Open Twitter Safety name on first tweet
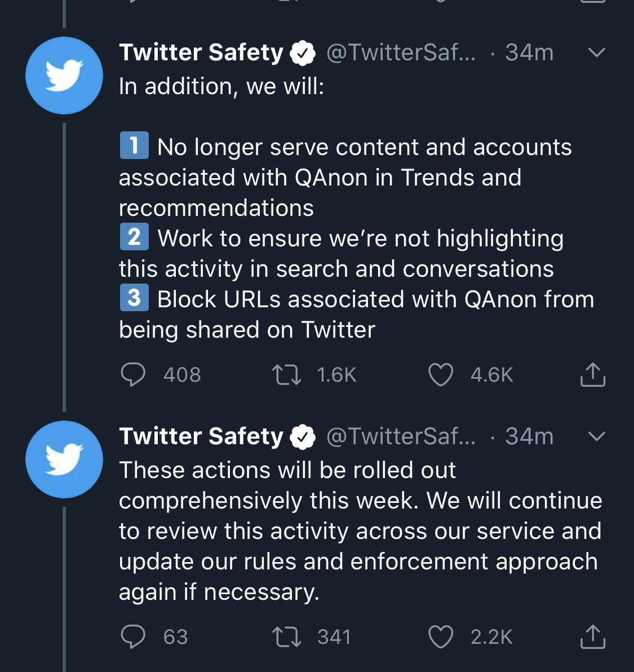Image resolution: width=634 pixels, height=672 pixels. click(x=201, y=52)
